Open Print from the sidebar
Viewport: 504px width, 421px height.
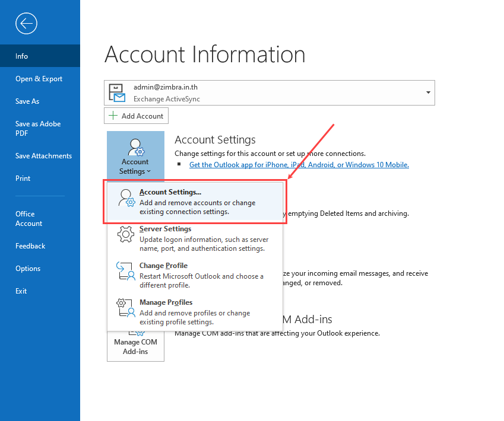pyautogui.click(x=23, y=178)
